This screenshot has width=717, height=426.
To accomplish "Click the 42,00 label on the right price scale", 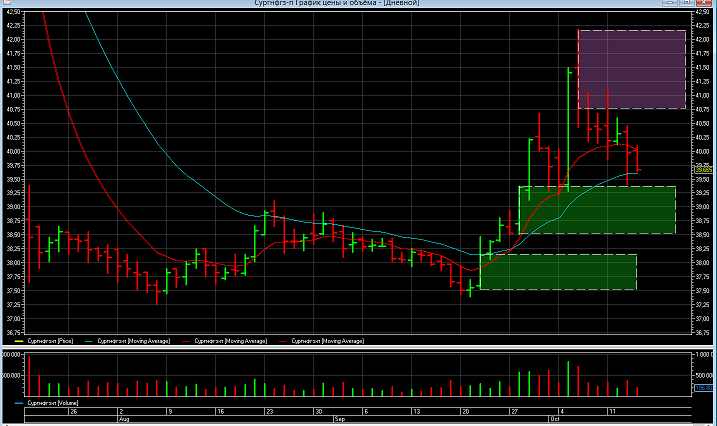I will click(702, 39).
